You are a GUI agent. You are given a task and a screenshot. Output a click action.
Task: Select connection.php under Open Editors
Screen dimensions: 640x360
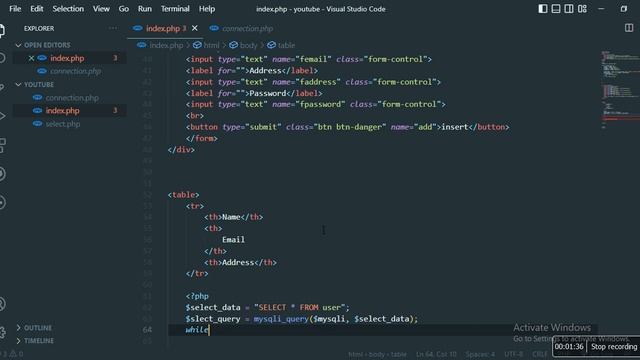pyautogui.click(x=75, y=71)
